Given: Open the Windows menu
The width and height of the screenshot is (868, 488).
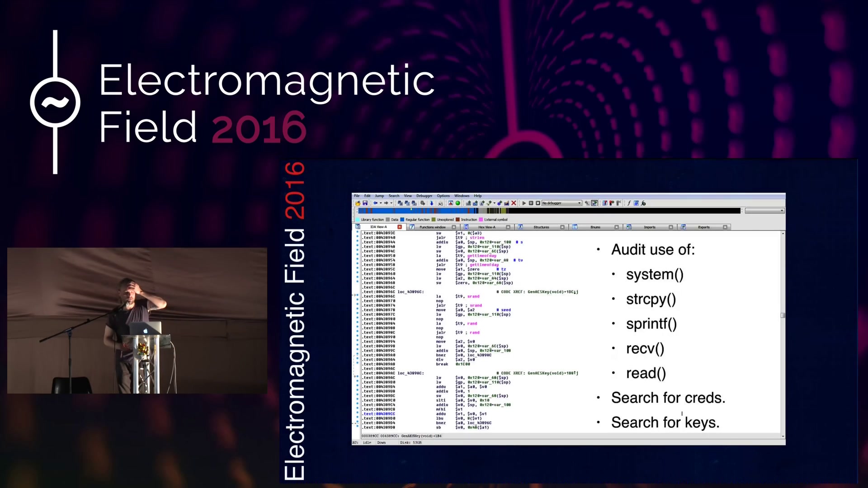Looking at the screenshot, I should pos(462,196).
